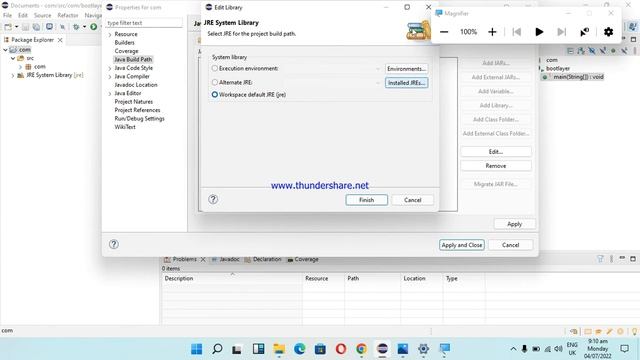This screenshot has width=640, height=360.
Task: Open the Refactor menu
Action: pyautogui.click(x=68, y=15)
